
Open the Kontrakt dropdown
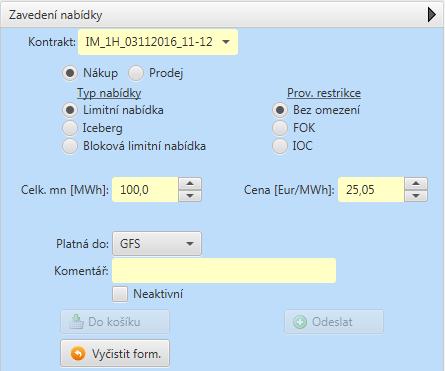click(x=158, y=42)
